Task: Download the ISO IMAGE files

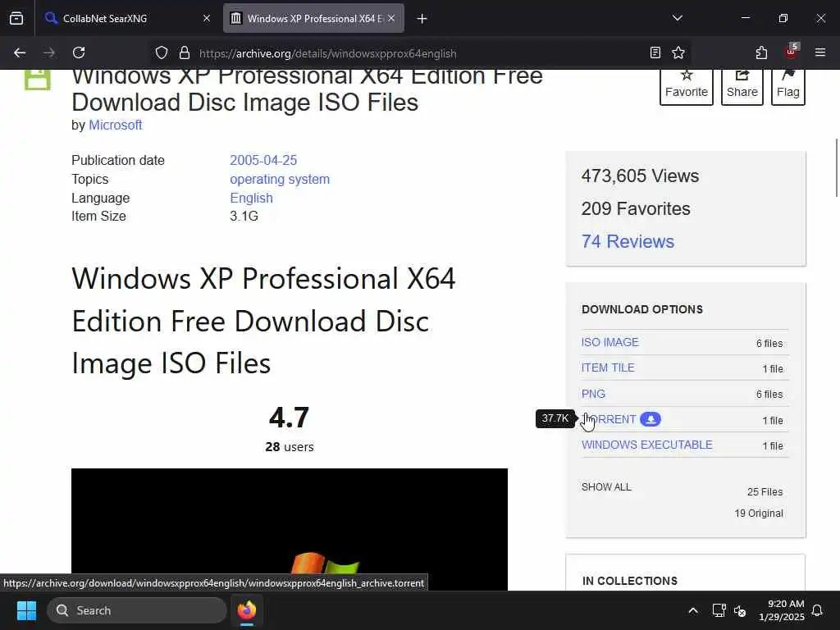Action: 610,342
